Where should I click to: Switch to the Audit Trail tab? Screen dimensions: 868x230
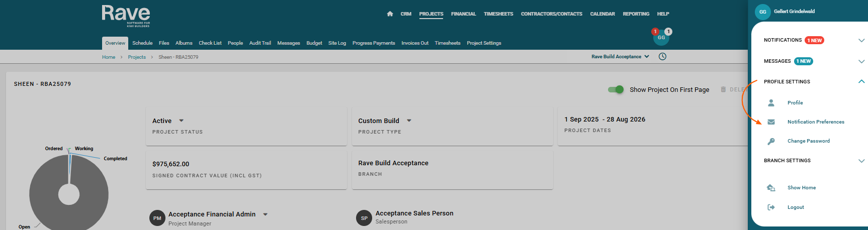(x=260, y=43)
